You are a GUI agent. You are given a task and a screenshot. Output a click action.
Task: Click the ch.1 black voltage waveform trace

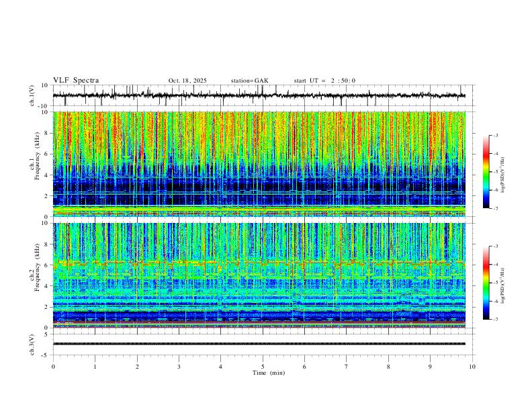pos(259,95)
